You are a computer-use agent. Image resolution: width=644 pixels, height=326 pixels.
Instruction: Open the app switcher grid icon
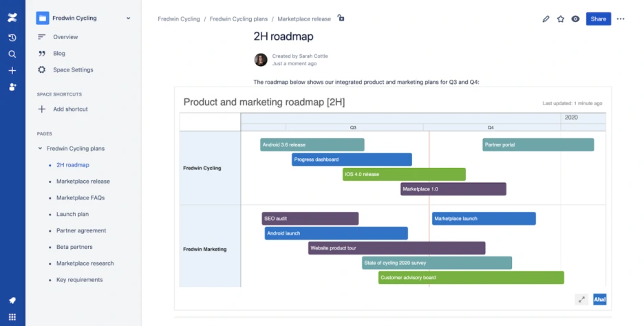coord(12,317)
